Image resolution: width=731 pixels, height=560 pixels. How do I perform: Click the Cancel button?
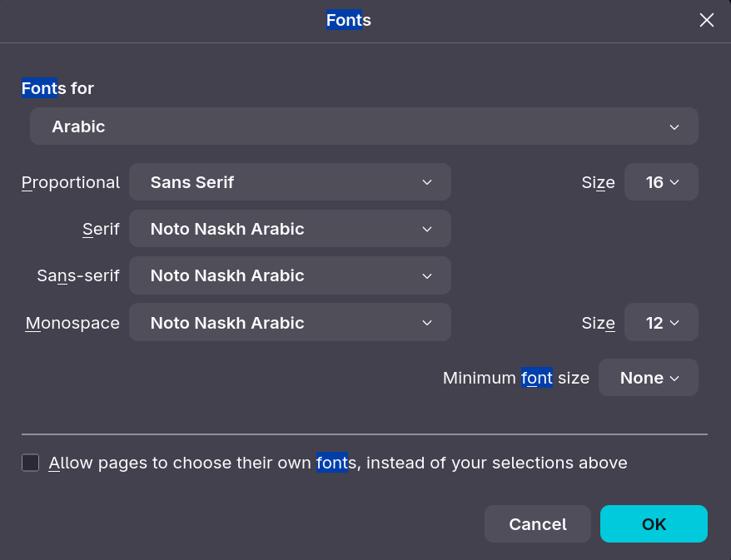point(538,524)
